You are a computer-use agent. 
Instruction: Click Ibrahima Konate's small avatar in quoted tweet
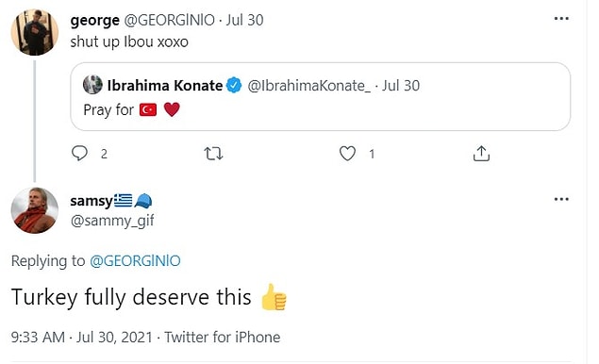pyautogui.click(x=92, y=85)
